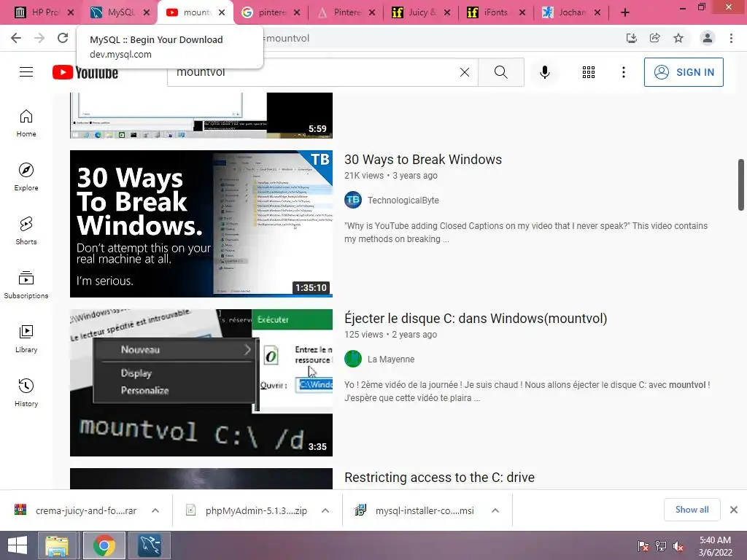Open the Windows Start button
The height and width of the screenshot is (560, 747).
(x=18, y=545)
